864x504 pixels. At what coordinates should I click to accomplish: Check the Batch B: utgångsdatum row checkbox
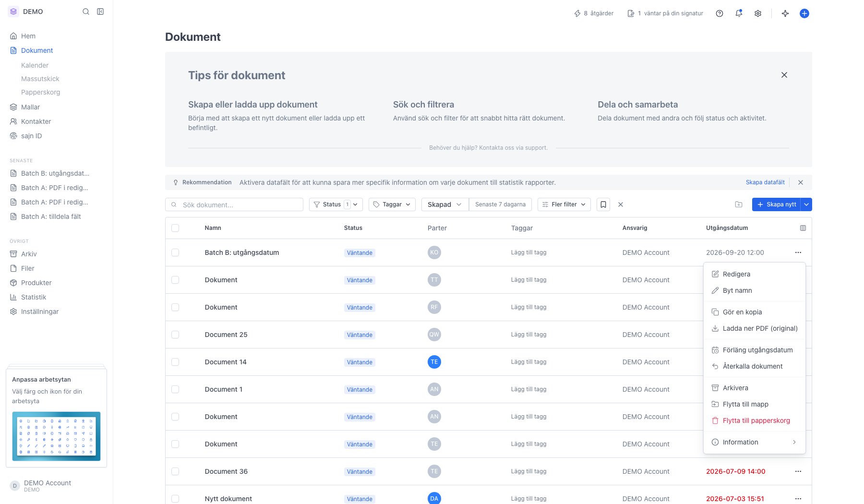tap(175, 252)
